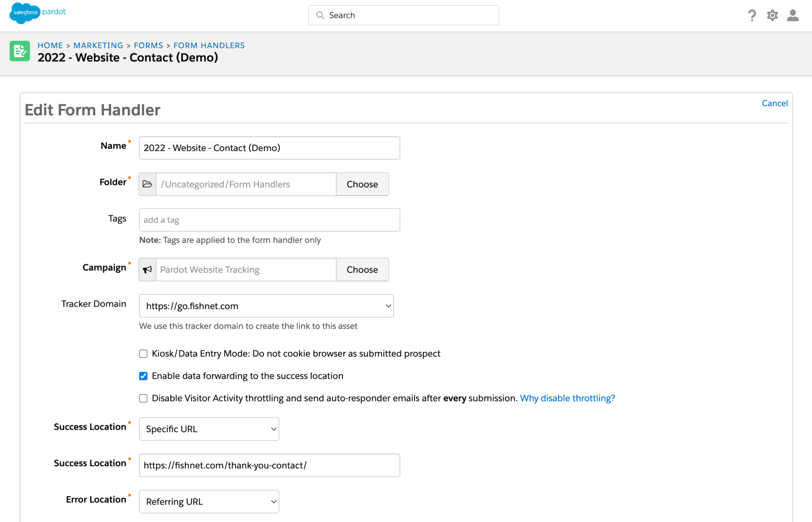Open the settings gear icon
This screenshot has width=812, height=522.
click(772, 15)
